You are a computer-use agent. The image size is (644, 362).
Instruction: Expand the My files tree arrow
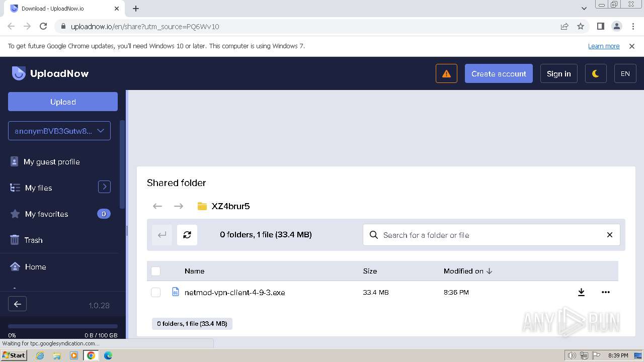tap(104, 187)
